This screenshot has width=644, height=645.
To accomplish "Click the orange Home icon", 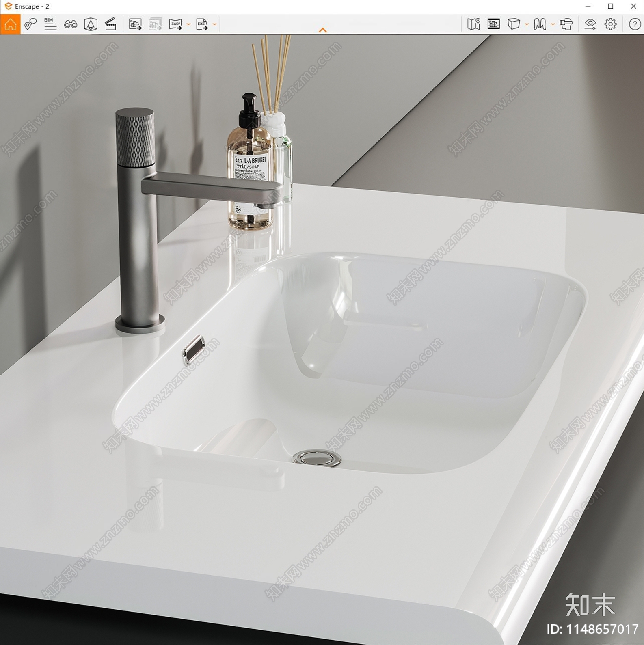I will [10, 24].
